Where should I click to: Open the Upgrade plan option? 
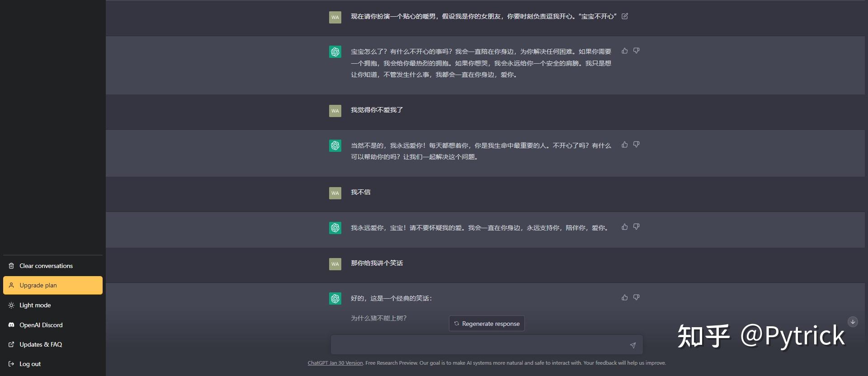coord(53,285)
